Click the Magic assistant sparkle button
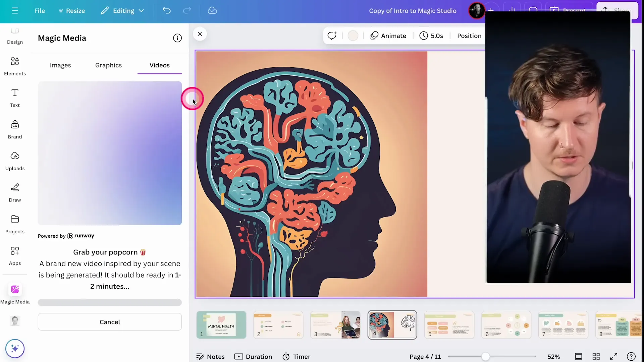This screenshot has height=362, width=644. pyautogui.click(x=15, y=349)
